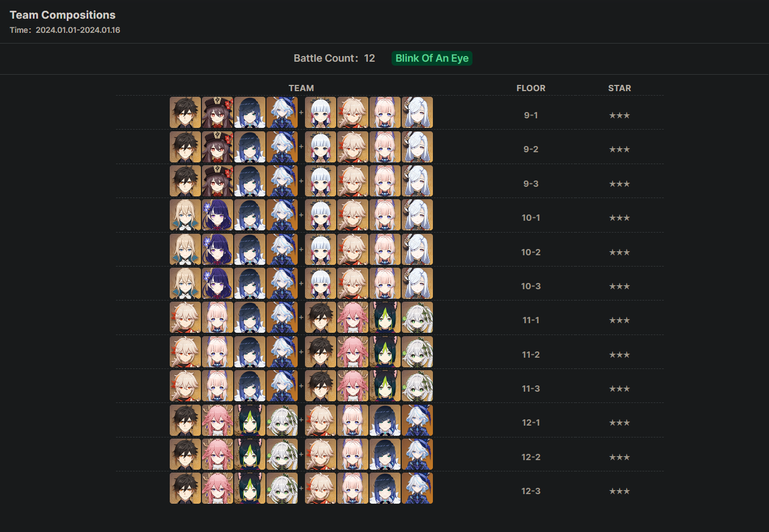Screen dimensions: 769x532
Task: Select Furina's avatar in the 9-3 row
Action: pyautogui.click(x=282, y=181)
